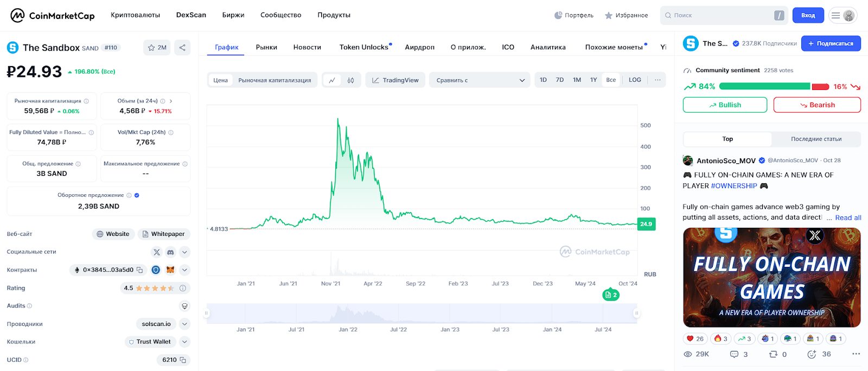Open info icon for Общ. предложение
This screenshot has height=371, width=868.
[78, 164]
